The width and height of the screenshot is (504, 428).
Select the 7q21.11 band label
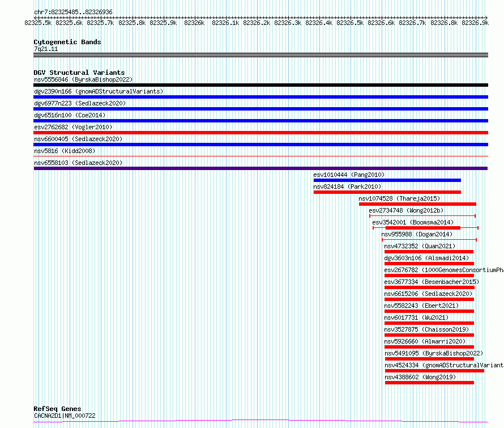click(46, 49)
